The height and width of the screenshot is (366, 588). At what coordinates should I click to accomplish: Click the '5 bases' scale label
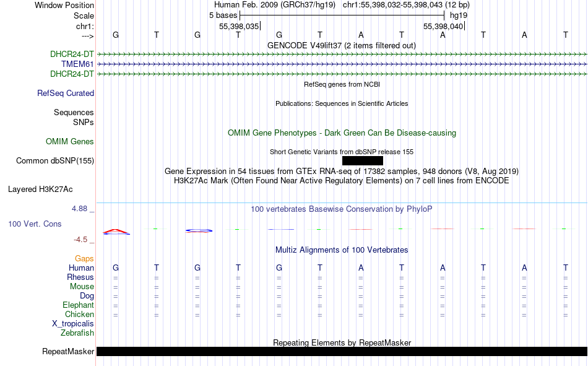coord(223,15)
